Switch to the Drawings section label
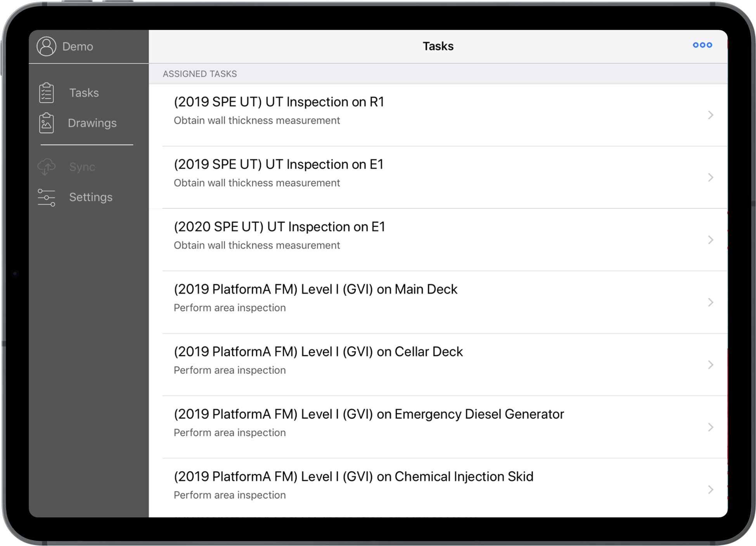 (92, 123)
